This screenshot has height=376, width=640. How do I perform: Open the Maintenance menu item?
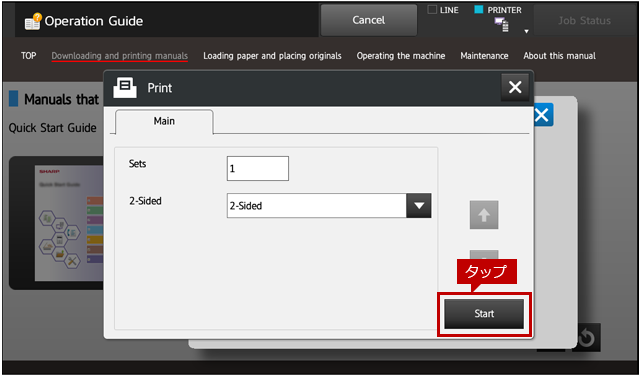pos(484,56)
